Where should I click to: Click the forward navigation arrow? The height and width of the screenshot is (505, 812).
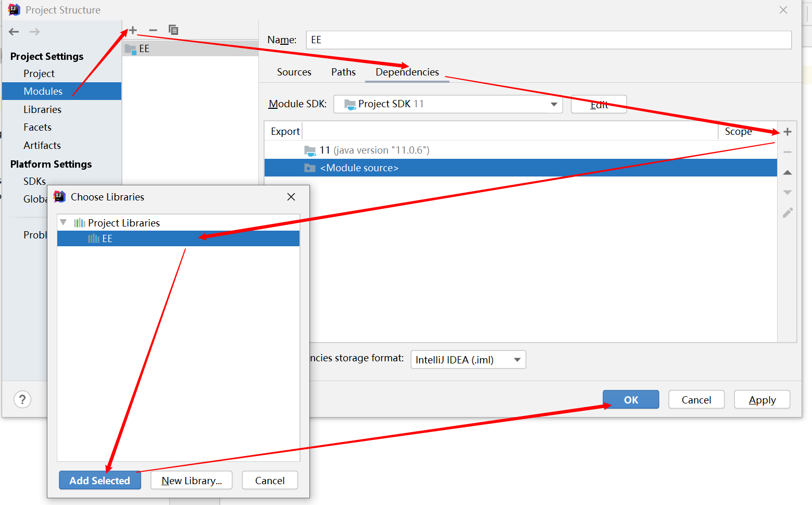34,32
